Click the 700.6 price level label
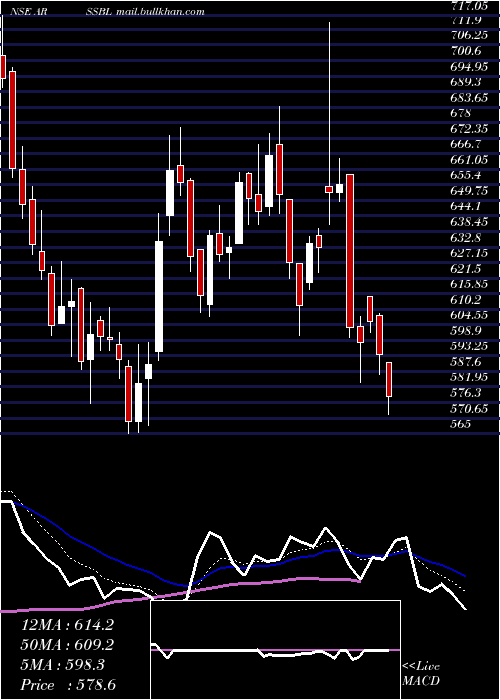The width and height of the screenshot is (500, 700). 467,51
